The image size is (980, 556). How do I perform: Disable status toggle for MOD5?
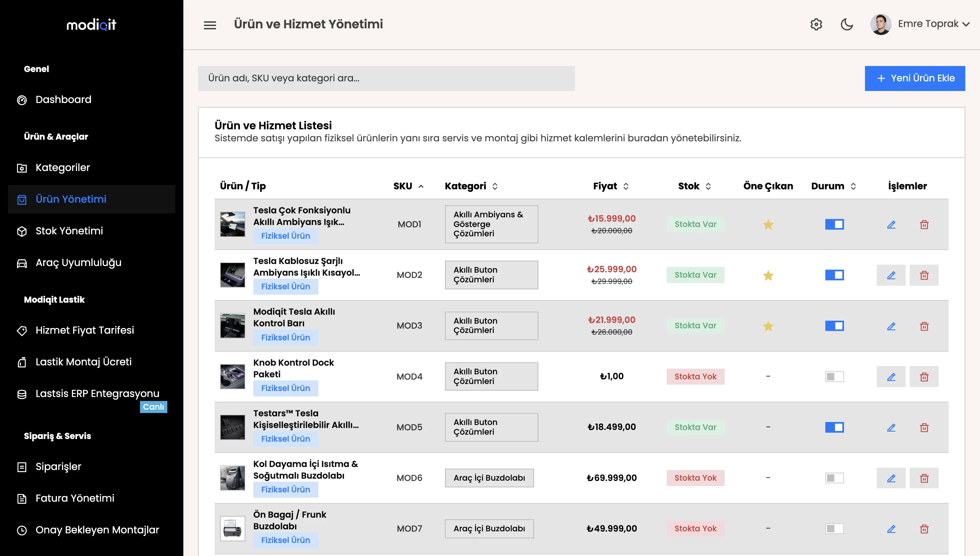pos(834,427)
